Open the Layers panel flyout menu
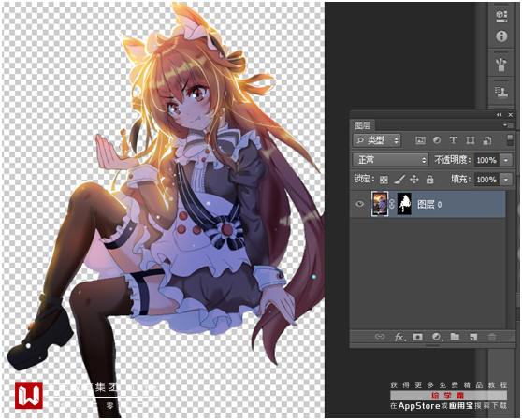 pos(508,125)
